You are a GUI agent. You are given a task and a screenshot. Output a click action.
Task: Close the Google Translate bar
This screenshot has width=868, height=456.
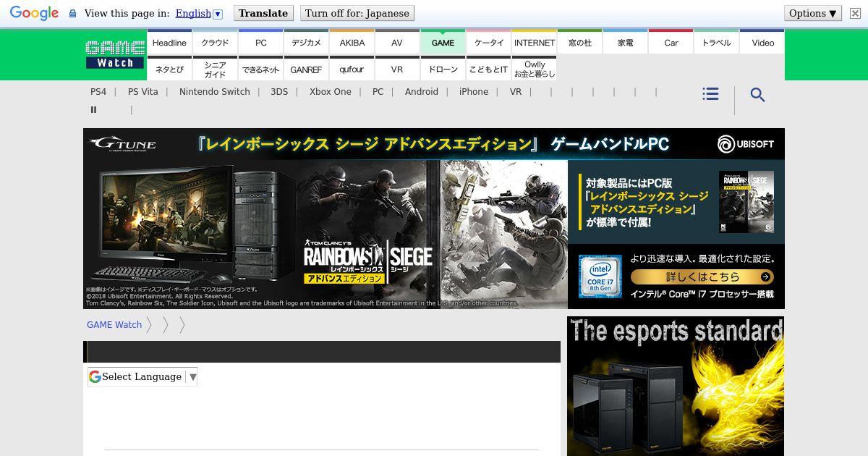(x=855, y=13)
